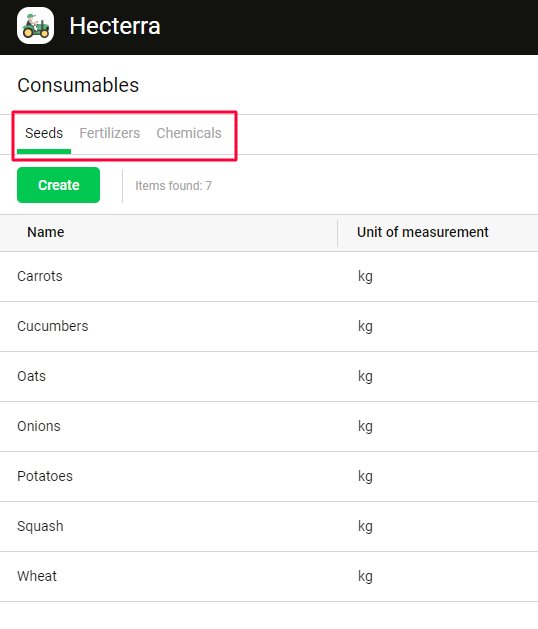Select the Oats seed row

269,377
